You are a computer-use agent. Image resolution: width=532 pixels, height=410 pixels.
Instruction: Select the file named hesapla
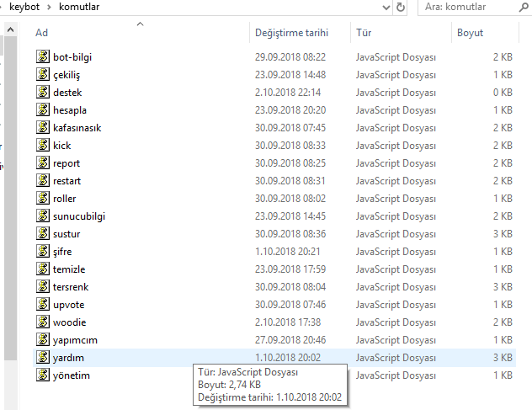click(x=70, y=110)
